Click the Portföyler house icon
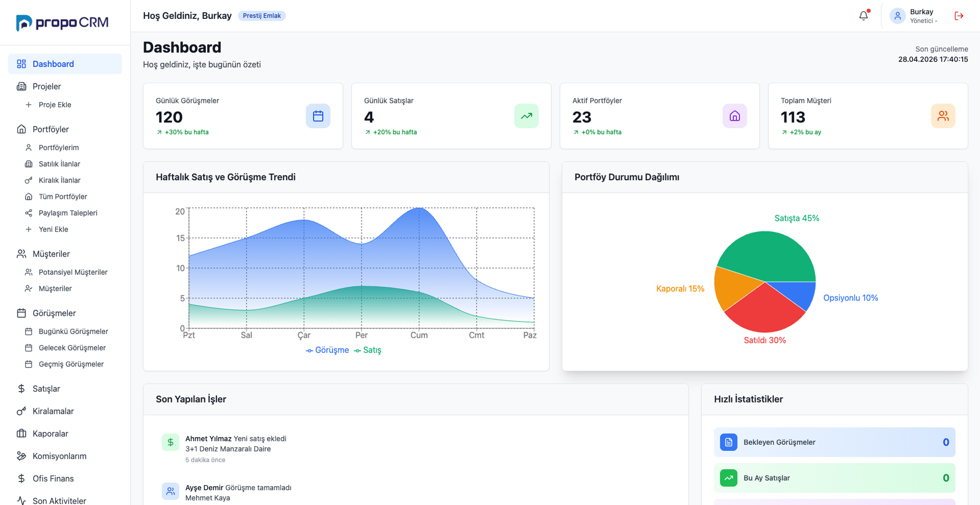The width and height of the screenshot is (980, 505). [21, 129]
